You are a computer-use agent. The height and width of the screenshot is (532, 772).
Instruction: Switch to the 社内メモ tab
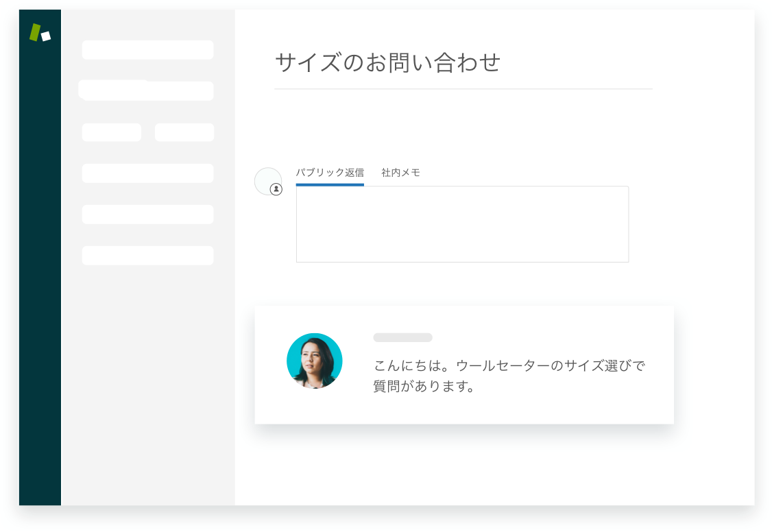point(401,173)
